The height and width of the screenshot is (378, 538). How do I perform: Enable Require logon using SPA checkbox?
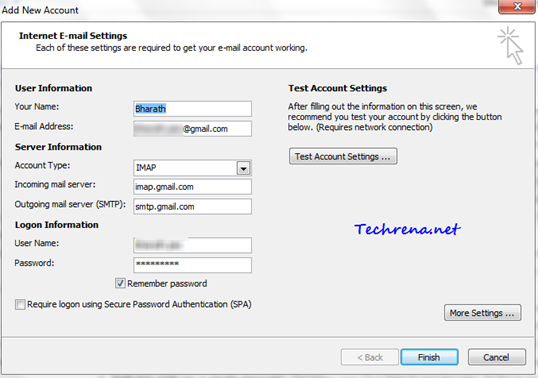pos(20,304)
